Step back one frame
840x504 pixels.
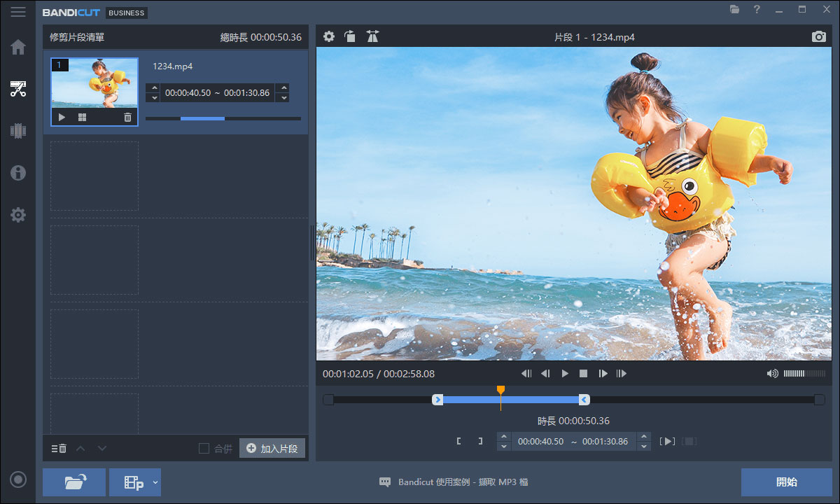(x=545, y=374)
